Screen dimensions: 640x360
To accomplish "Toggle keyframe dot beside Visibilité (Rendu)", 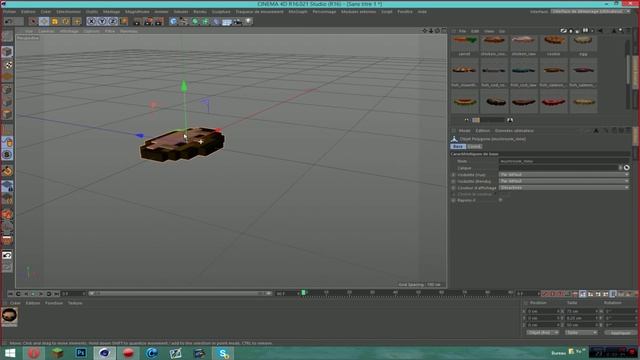I will click(453, 181).
